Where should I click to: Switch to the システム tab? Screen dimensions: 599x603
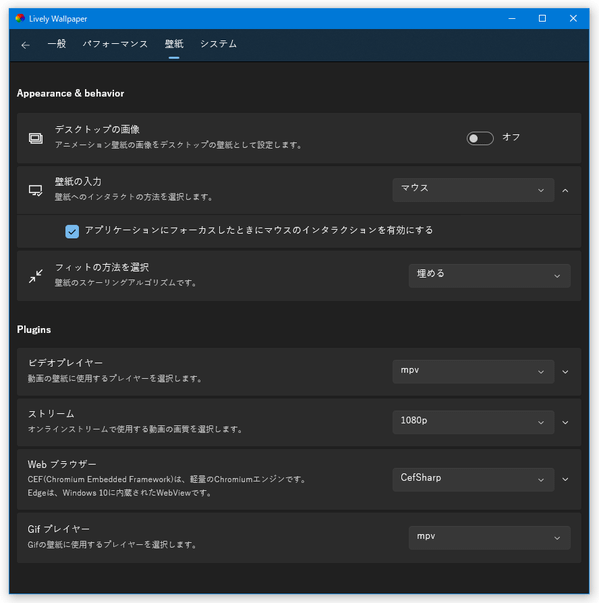pos(218,44)
